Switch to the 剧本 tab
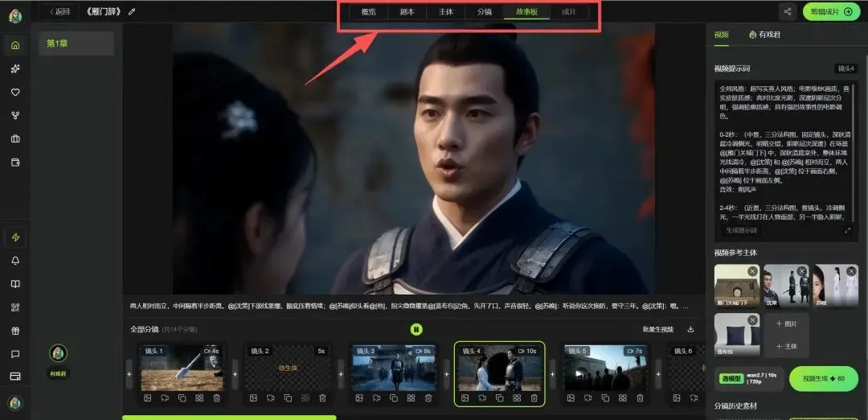868x420 pixels. [407, 11]
